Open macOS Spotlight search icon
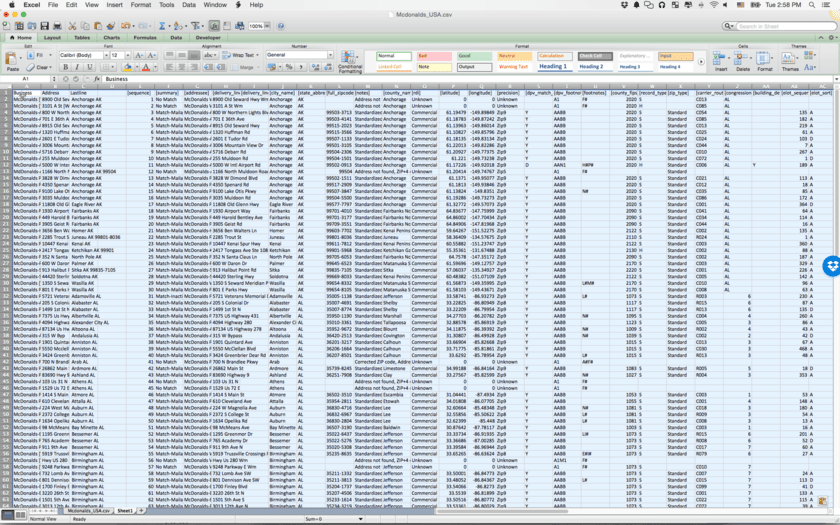The image size is (840, 525). pos(812,5)
